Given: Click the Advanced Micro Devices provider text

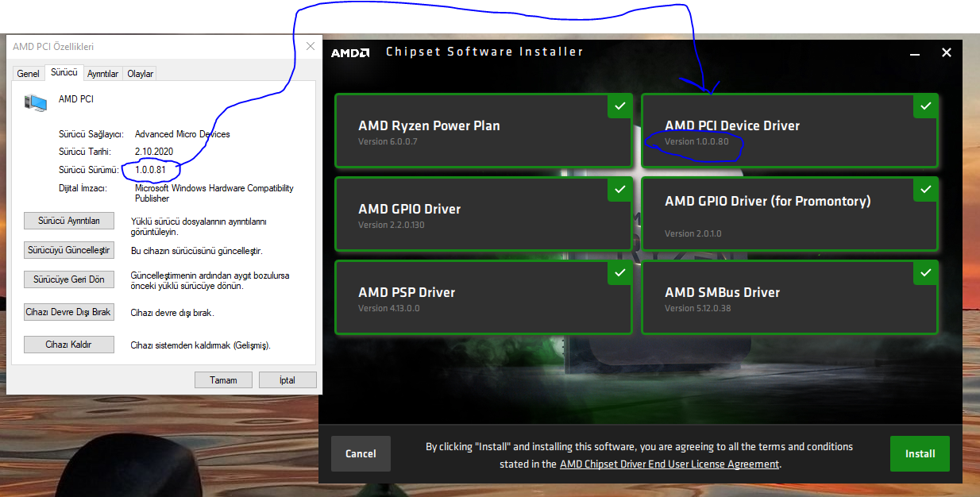Looking at the screenshot, I should coord(182,134).
